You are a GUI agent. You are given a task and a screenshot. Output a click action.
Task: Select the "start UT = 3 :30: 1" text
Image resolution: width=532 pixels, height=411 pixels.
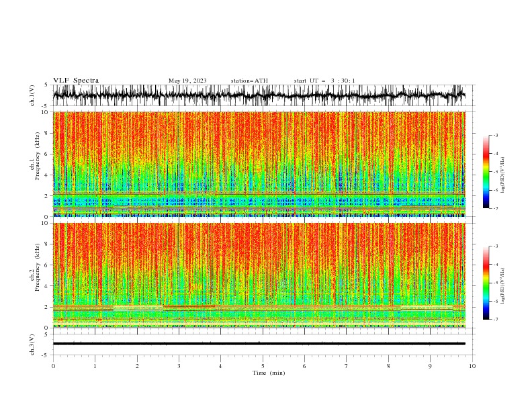click(x=324, y=81)
